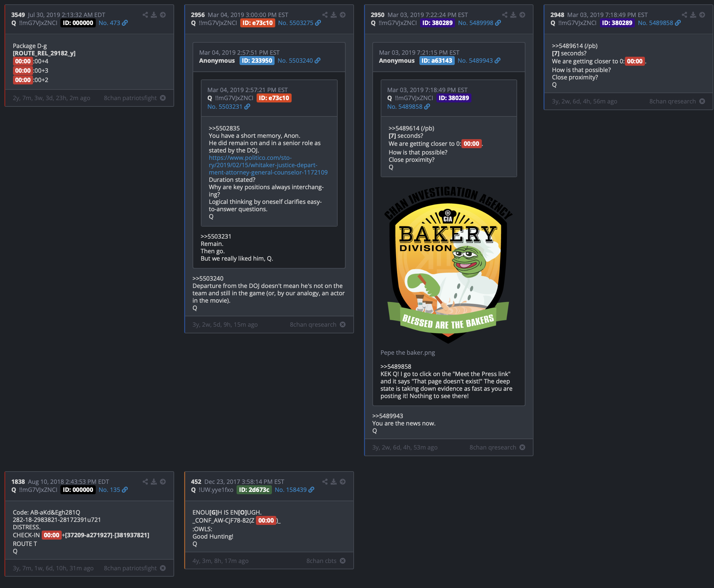Download post 2950 via download icon
This screenshot has height=588, width=714.
pos(513,15)
